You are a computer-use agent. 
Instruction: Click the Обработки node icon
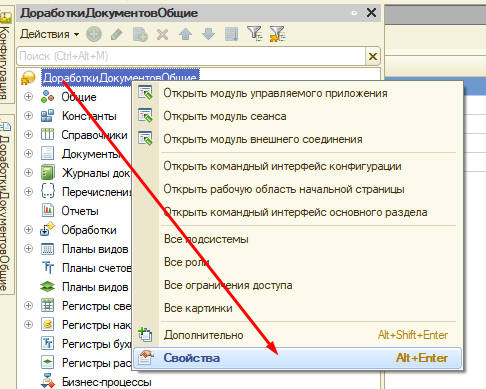coord(47,230)
